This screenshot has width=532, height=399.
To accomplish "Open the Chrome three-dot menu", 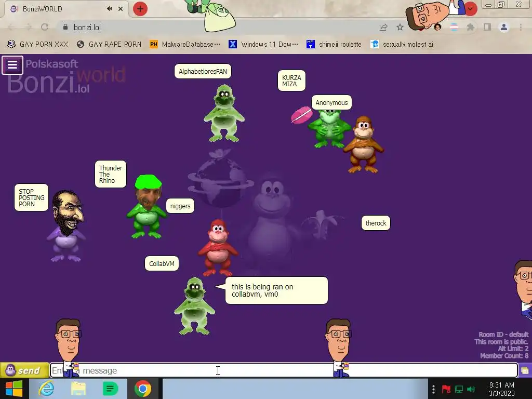I will click(x=521, y=27).
